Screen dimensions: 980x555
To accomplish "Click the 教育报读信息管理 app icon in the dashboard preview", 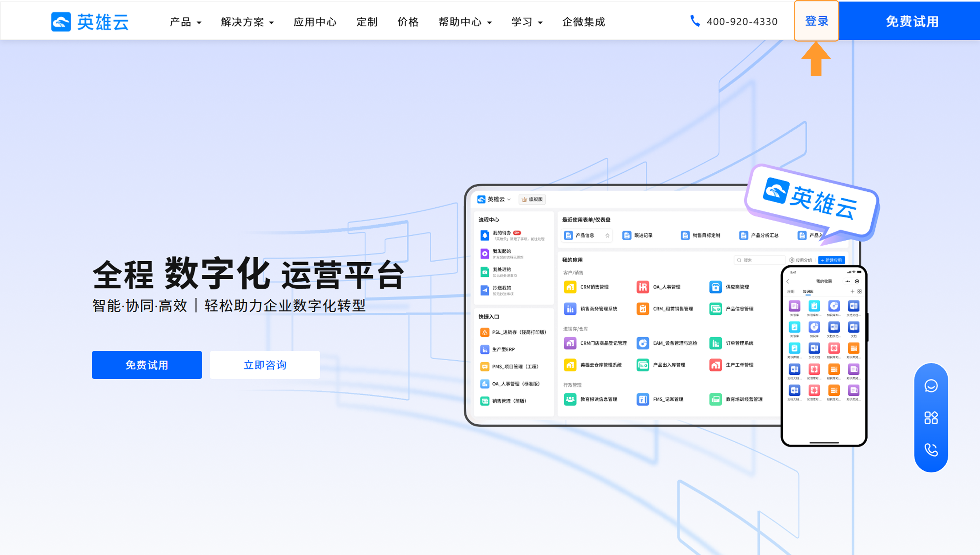I will pyautogui.click(x=570, y=399).
